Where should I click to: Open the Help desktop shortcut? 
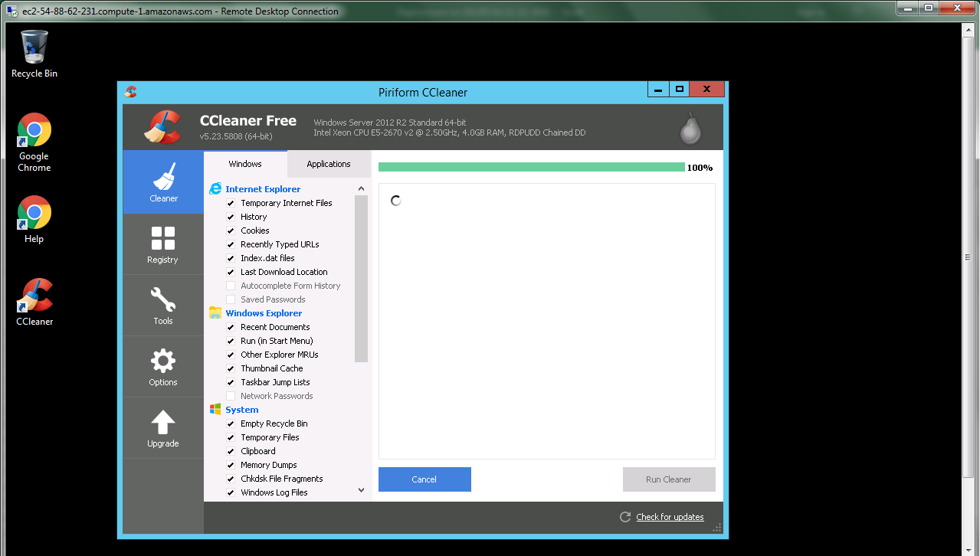[x=34, y=213]
